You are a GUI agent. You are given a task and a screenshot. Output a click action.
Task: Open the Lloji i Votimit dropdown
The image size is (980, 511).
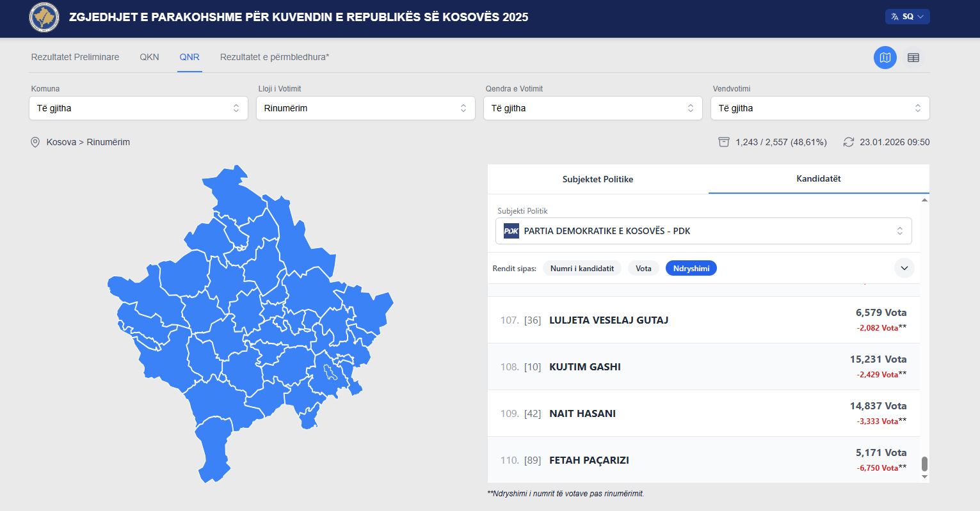pyautogui.click(x=365, y=108)
